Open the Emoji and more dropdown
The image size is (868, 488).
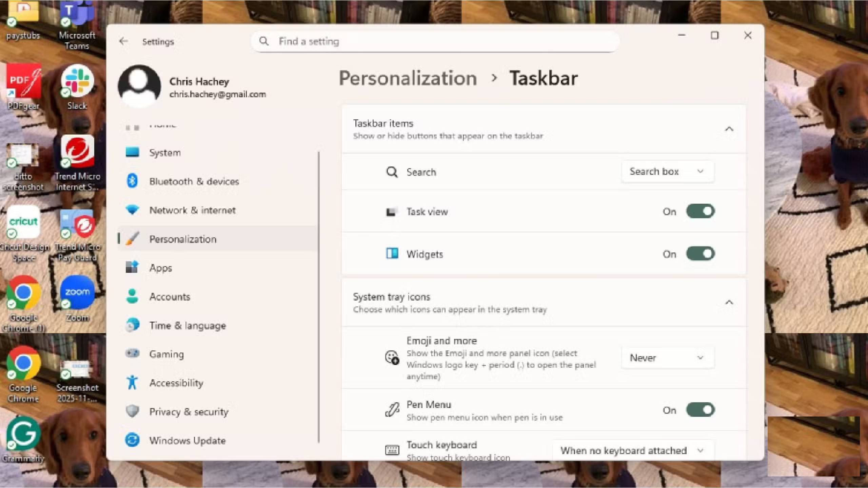click(667, 358)
